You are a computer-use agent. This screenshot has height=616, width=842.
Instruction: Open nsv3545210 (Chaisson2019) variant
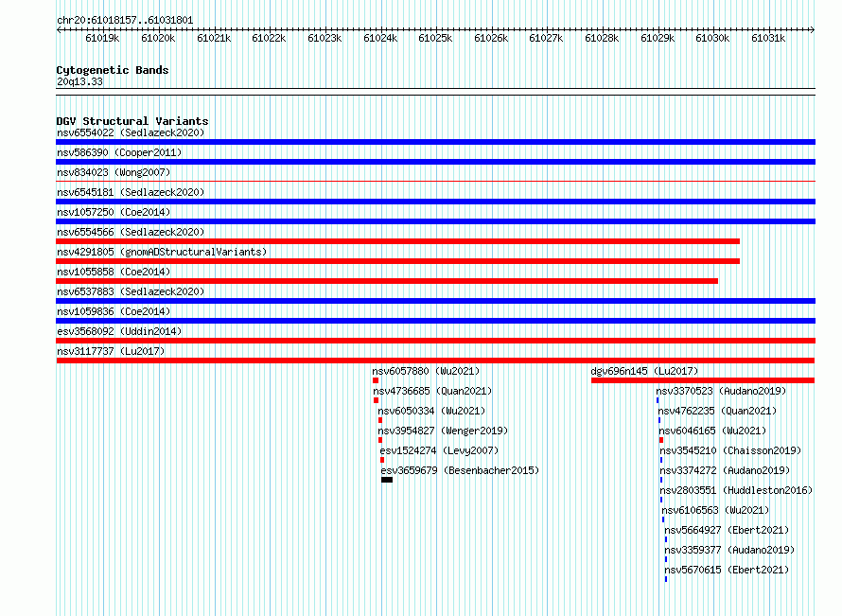coord(730,450)
